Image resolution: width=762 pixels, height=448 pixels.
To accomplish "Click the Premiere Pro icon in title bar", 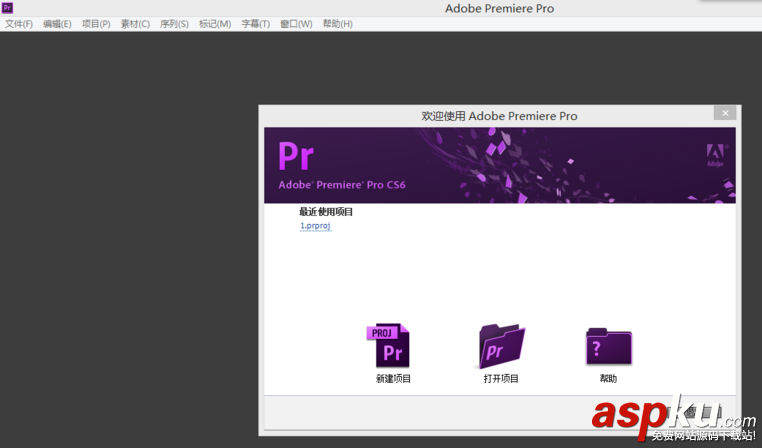I will click(x=7, y=8).
